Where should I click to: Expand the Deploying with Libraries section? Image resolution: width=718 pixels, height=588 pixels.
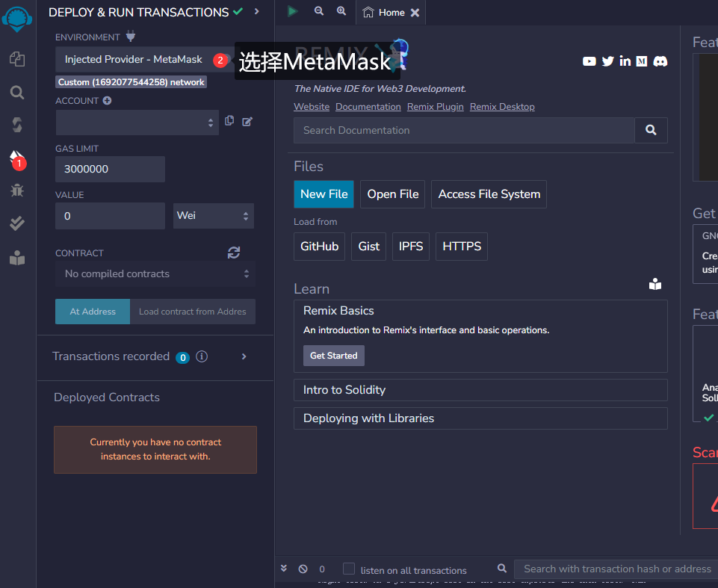coord(480,418)
